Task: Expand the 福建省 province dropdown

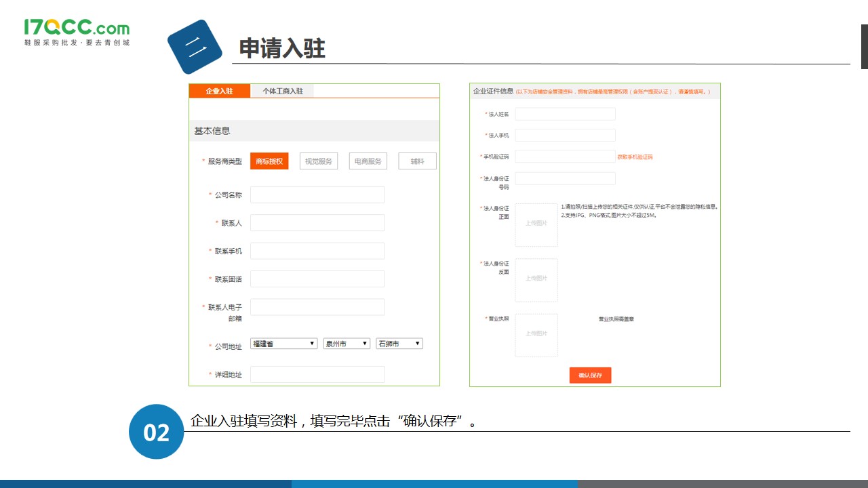Action: [283, 344]
